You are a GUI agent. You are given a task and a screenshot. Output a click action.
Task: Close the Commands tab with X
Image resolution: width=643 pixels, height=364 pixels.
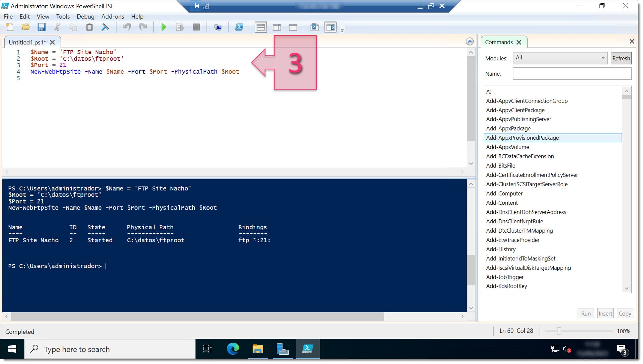click(x=519, y=42)
